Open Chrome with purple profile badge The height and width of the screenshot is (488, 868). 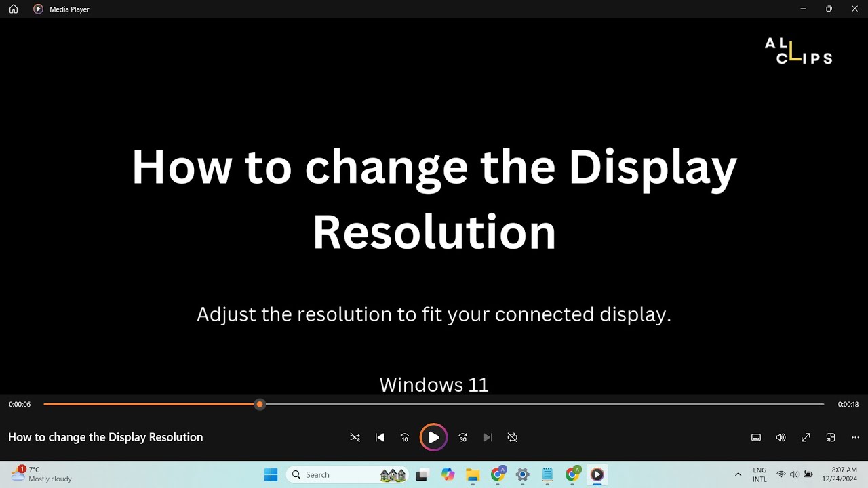tap(498, 474)
